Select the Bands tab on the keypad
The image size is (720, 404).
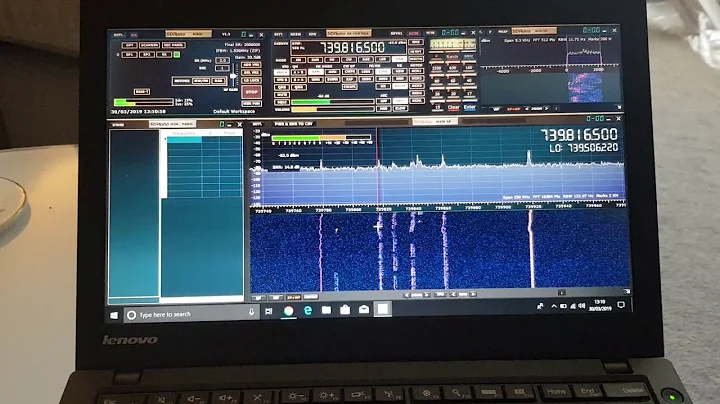pyautogui.click(x=452, y=56)
